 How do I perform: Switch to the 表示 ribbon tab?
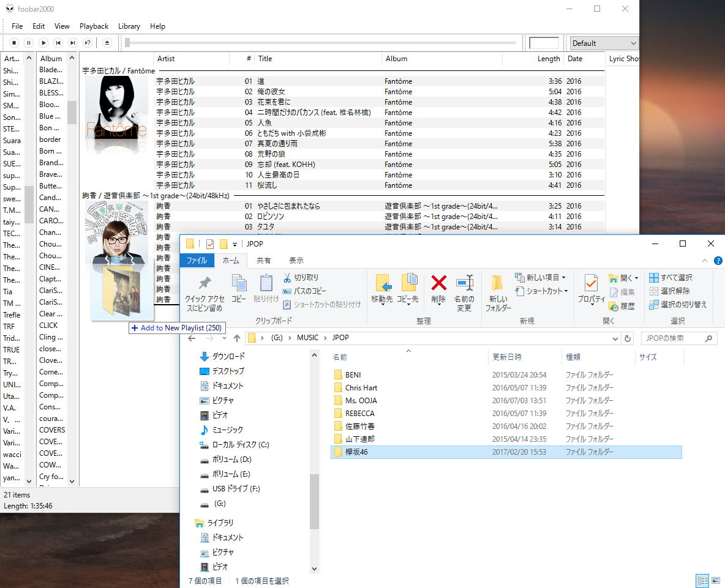[296, 261]
